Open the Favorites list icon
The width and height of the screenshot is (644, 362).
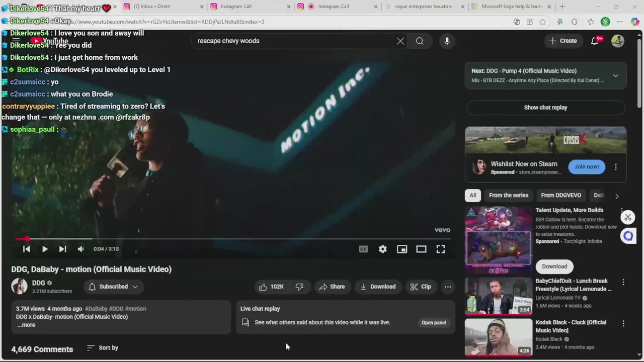coord(591,22)
